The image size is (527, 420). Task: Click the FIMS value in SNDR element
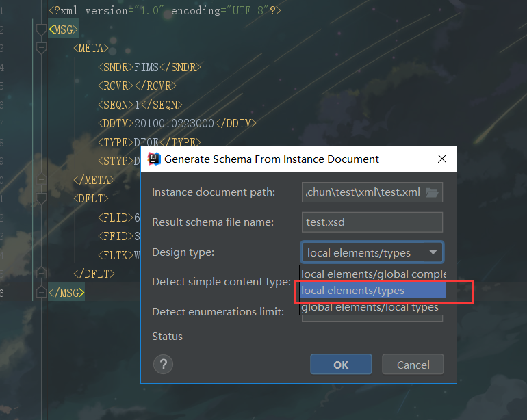click(x=146, y=68)
